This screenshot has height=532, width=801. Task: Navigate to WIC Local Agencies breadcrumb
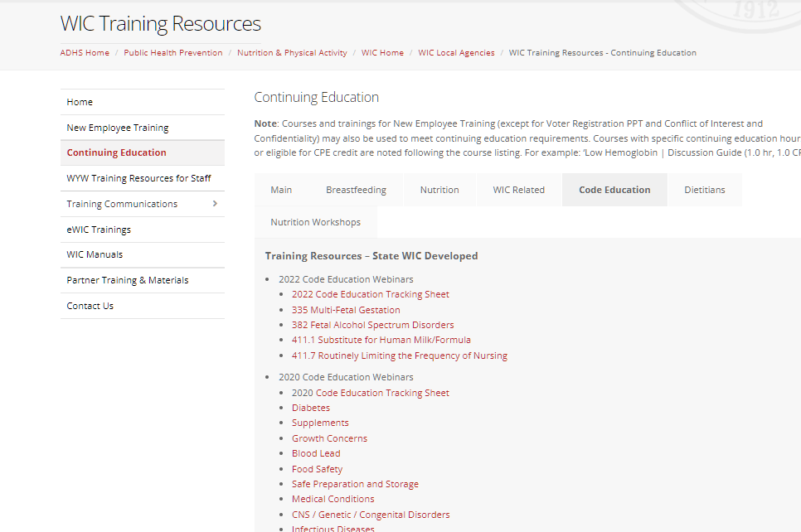click(456, 53)
